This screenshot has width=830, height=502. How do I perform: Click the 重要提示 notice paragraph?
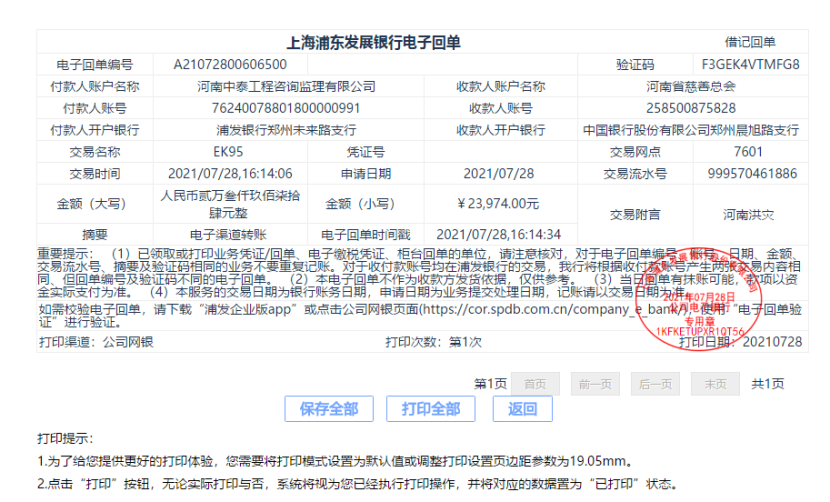click(419, 273)
